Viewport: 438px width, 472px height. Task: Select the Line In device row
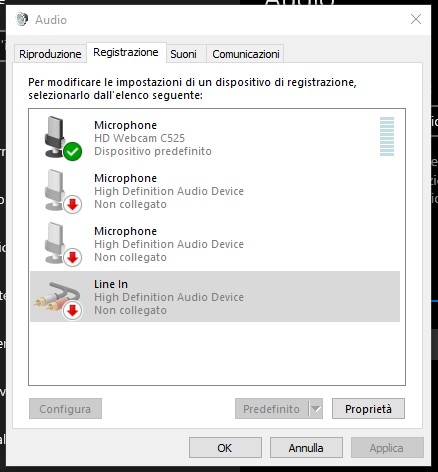click(215, 297)
